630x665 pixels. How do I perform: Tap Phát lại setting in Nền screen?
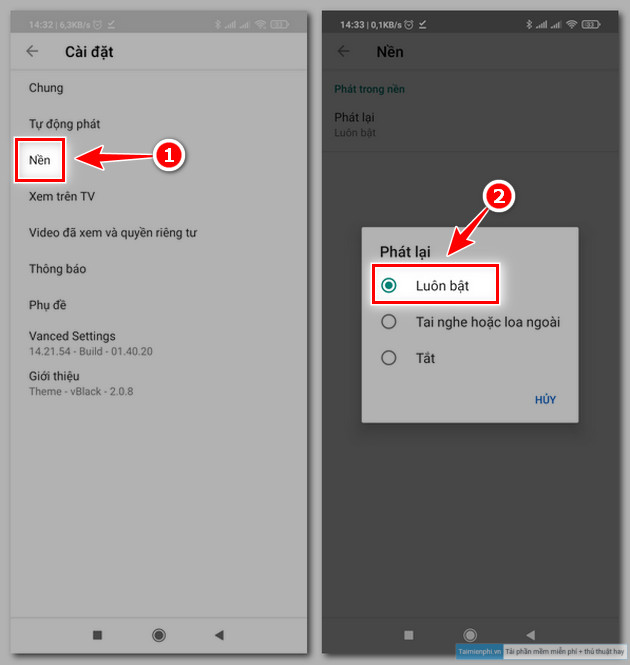click(x=470, y=125)
